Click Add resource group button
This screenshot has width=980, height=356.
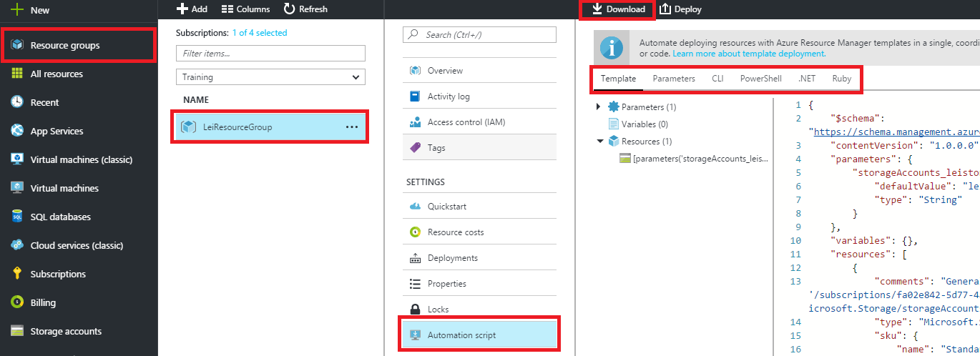pos(192,9)
